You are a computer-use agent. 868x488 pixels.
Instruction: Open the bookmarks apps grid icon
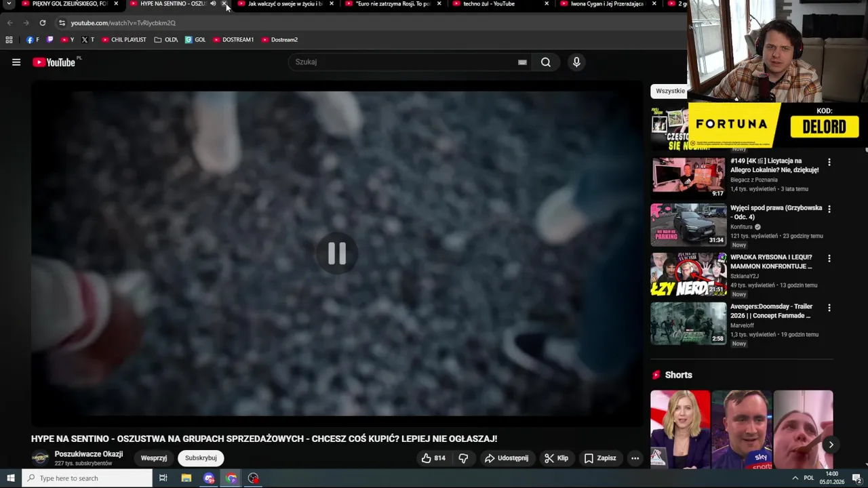coord(9,40)
